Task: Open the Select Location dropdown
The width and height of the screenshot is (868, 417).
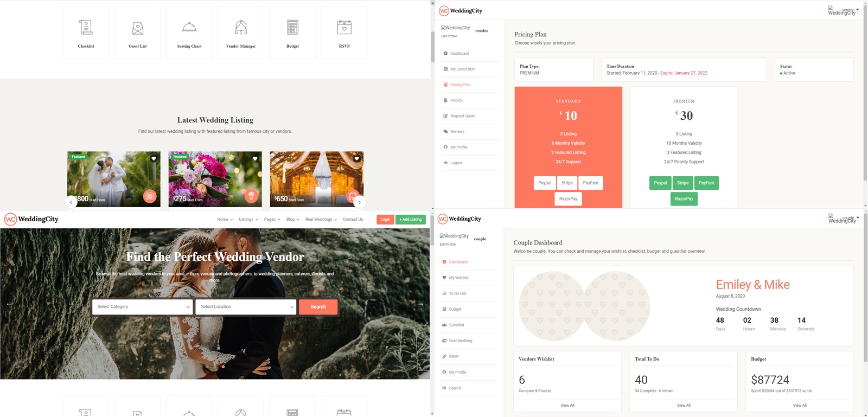Action: click(x=246, y=307)
